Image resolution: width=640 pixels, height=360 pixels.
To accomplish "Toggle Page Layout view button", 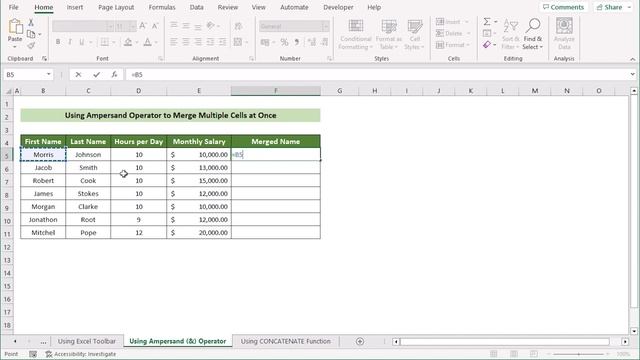I will point(514,354).
